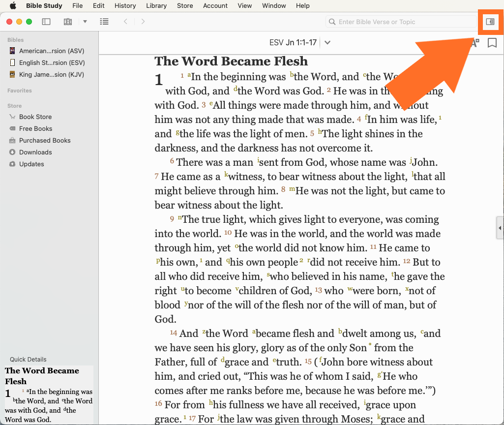Open Downloads in the Store section
The image size is (504, 425).
click(35, 152)
